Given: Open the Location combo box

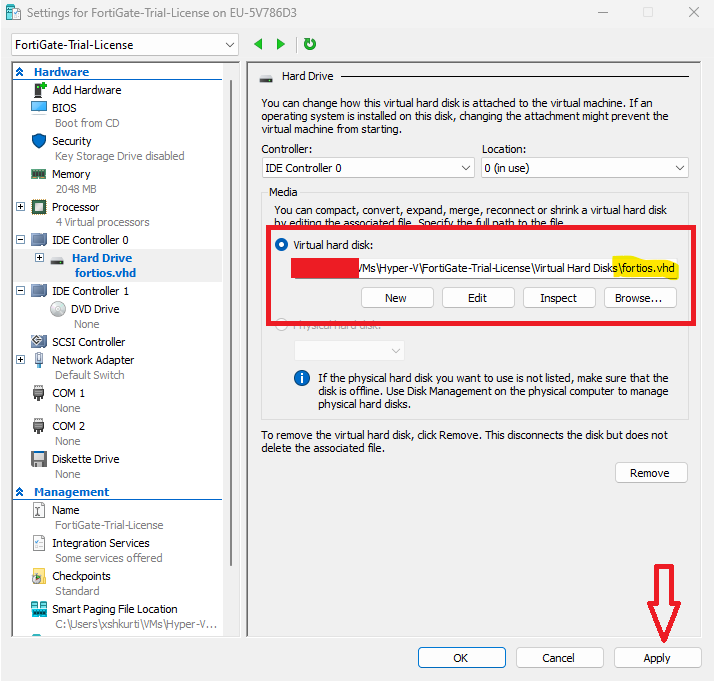Looking at the screenshot, I should coord(585,168).
